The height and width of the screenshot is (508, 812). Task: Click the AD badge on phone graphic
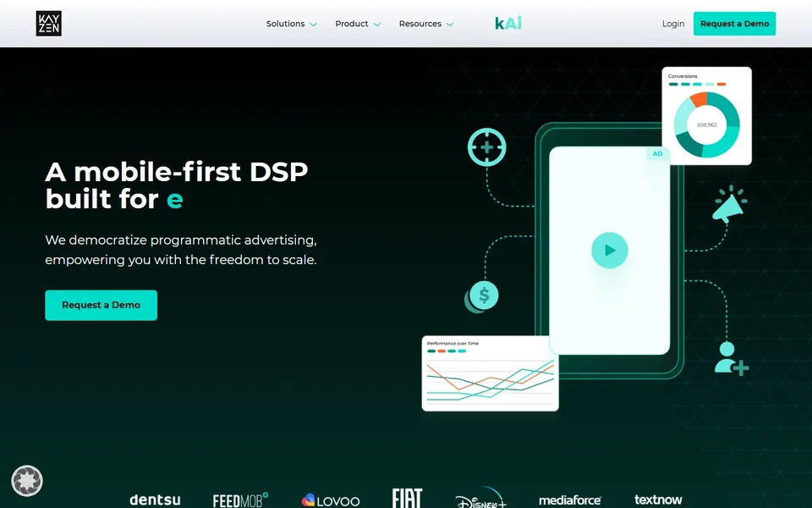pos(658,154)
